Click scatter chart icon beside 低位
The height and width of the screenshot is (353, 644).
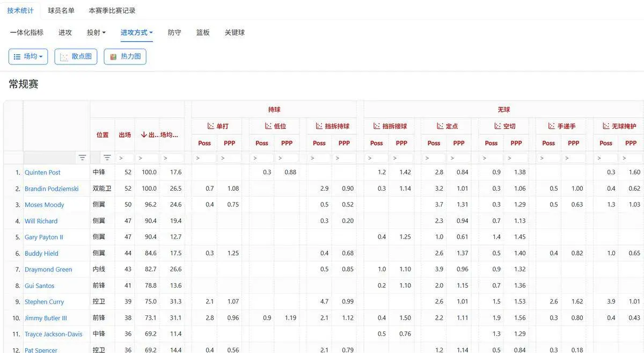[x=268, y=126]
